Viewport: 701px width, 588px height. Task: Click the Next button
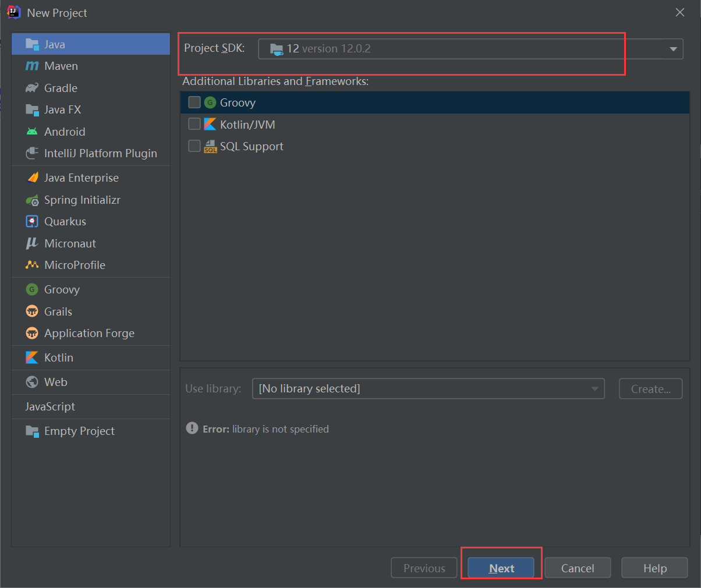tap(501, 568)
